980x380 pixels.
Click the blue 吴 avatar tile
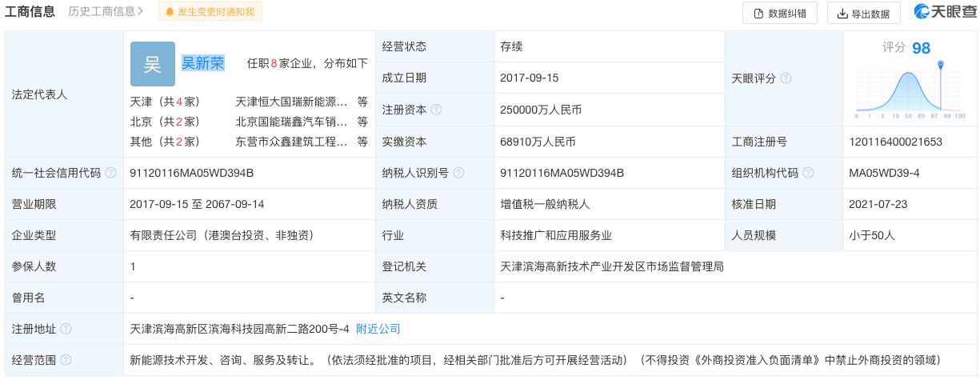[152, 64]
